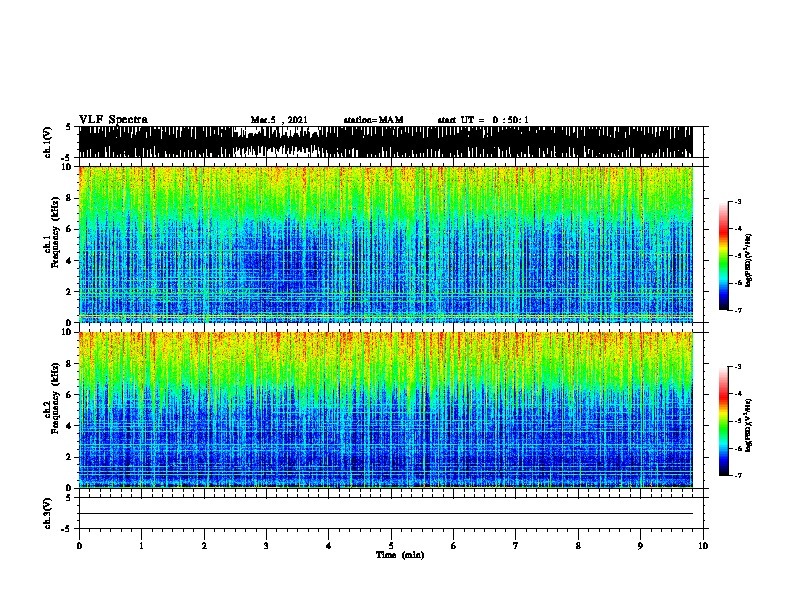Click the time axis tick label "9"
792x612 pixels.
point(640,546)
